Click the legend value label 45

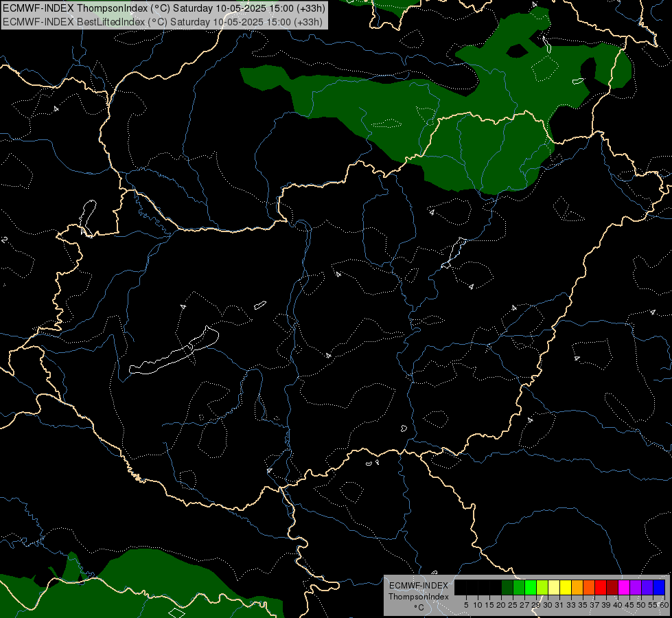630,605
